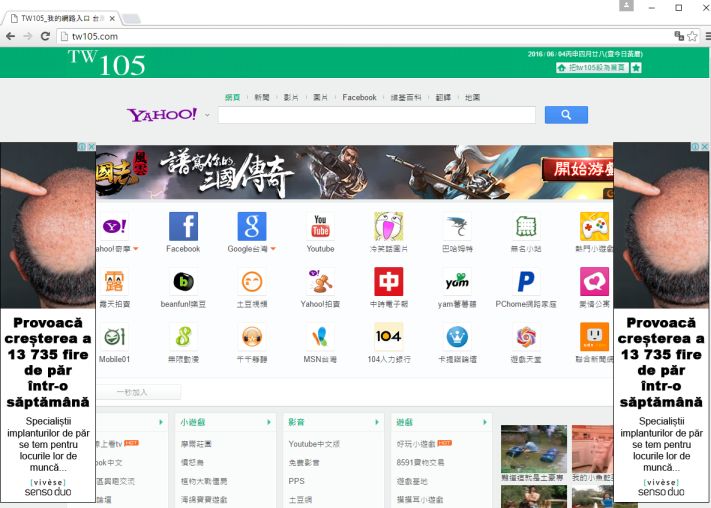Select the 地圖 search tab
The width and height of the screenshot is (711, 508).
(x=472, y=98)
